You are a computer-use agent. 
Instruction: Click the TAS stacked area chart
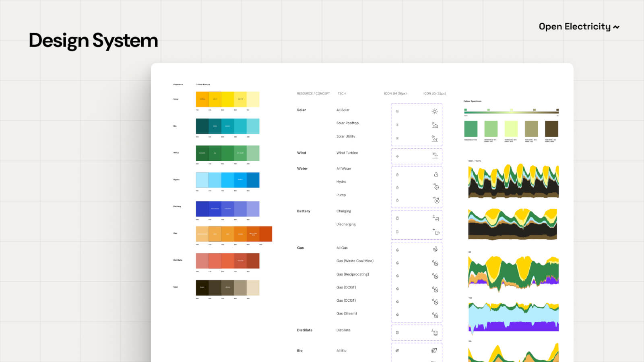click(x=513, y=317)
